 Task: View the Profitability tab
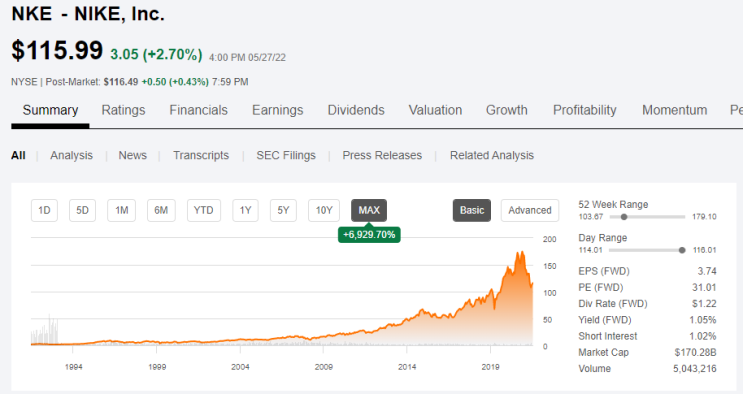(x=585, y=110)
